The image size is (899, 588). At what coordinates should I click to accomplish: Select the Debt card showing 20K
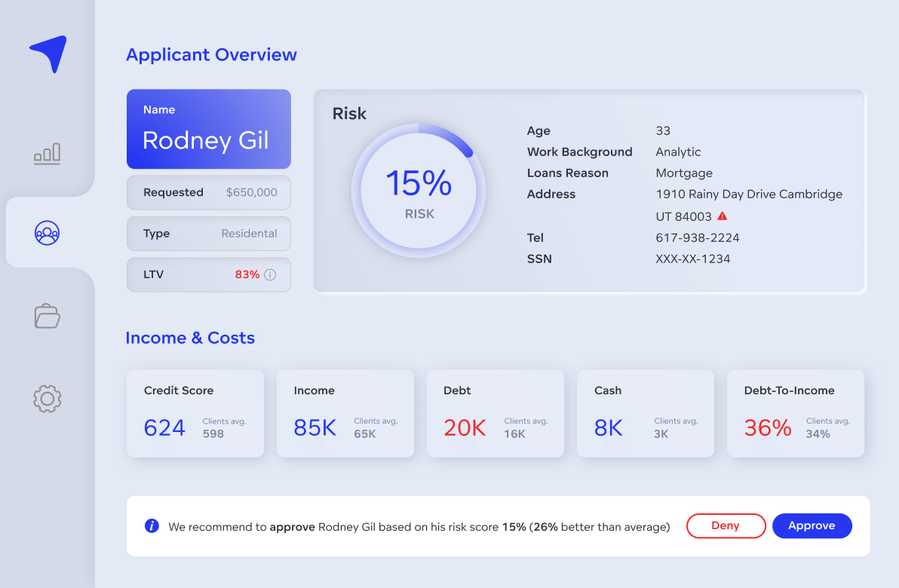tap(496, 412)
